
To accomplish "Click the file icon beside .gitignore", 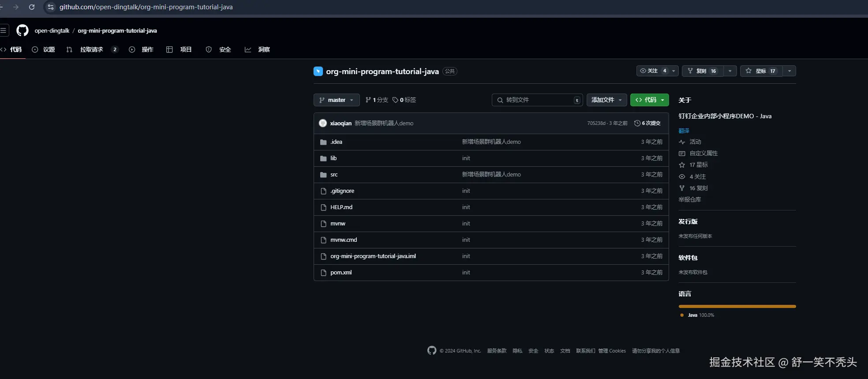I will point(323,191).
